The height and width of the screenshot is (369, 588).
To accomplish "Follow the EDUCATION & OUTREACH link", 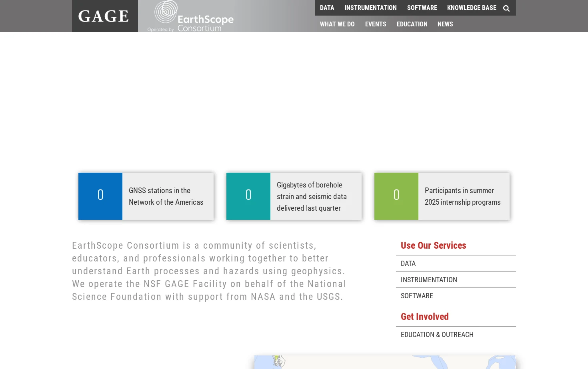I will point(456,335).
